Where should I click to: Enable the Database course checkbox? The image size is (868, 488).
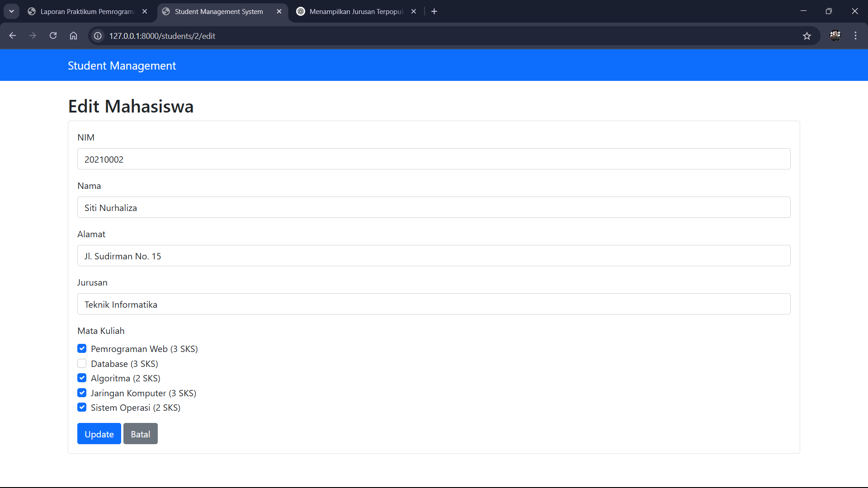coord(82,363)
